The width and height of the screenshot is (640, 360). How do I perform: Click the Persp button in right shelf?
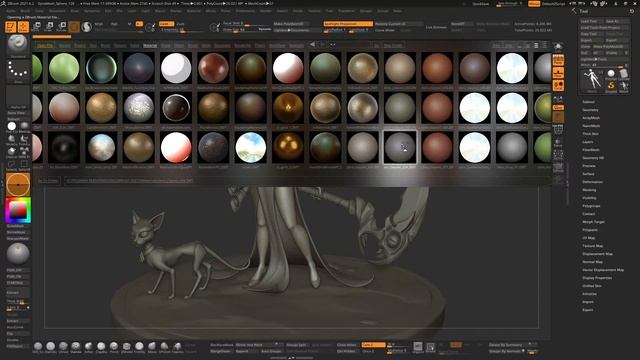point(558,61)
